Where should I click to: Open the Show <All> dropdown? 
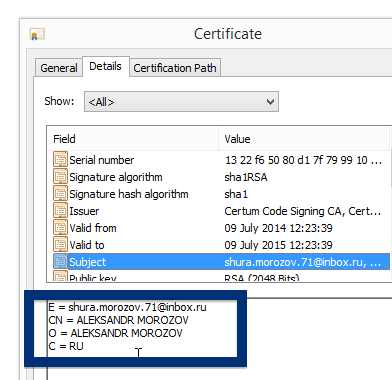point(181,102)
